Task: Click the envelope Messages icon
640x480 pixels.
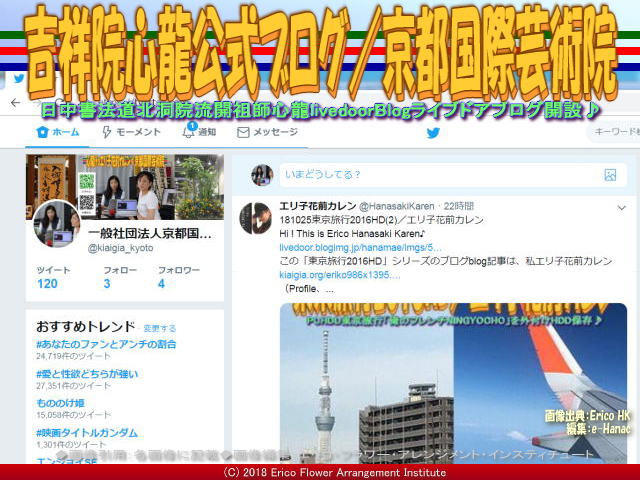Action: tap(243, 132)
